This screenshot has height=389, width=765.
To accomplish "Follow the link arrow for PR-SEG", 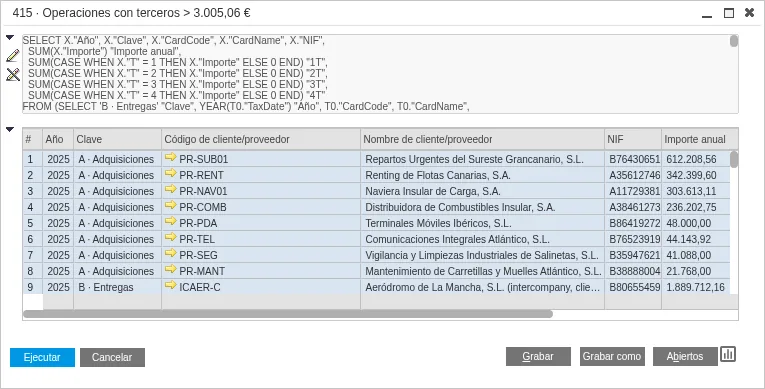I will coord(170,254).
